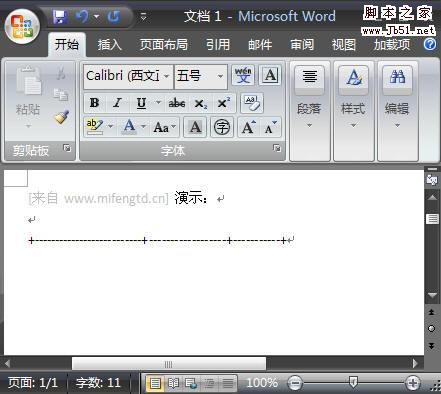Launch the 剪贴板 pane dialog launcher
This screenshot has height=394, width=441.
[67, 148]
